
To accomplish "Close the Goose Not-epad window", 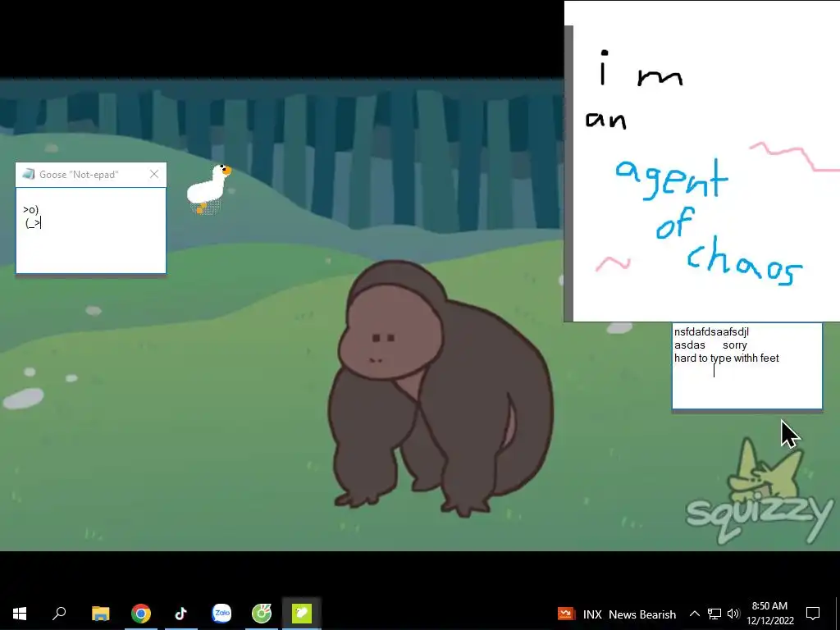I will click(x=154, y=174).
